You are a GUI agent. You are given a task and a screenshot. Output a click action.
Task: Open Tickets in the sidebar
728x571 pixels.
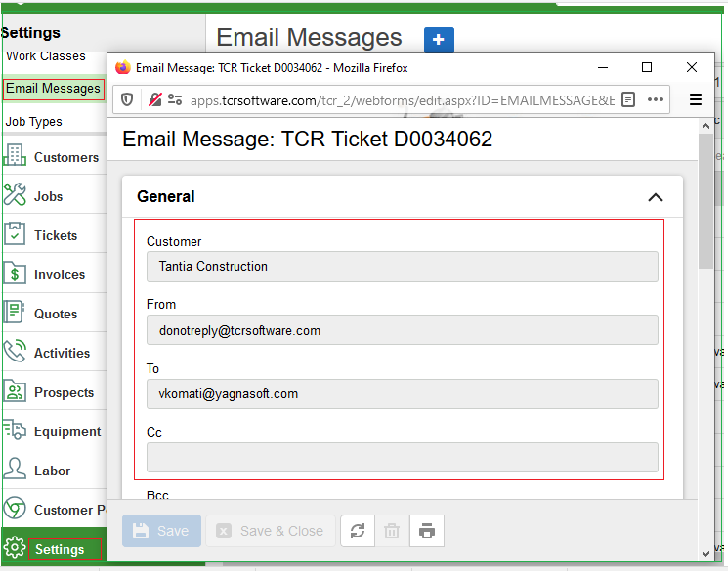55,235
